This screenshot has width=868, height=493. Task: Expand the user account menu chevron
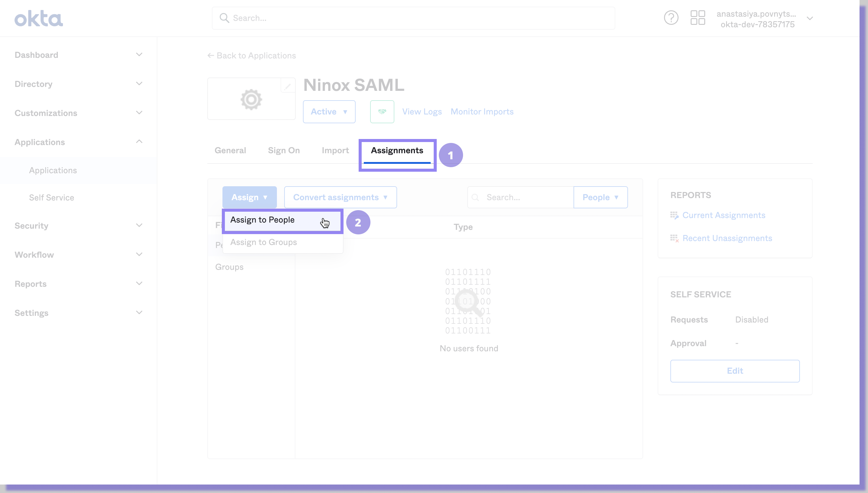(x=810, y=18)
